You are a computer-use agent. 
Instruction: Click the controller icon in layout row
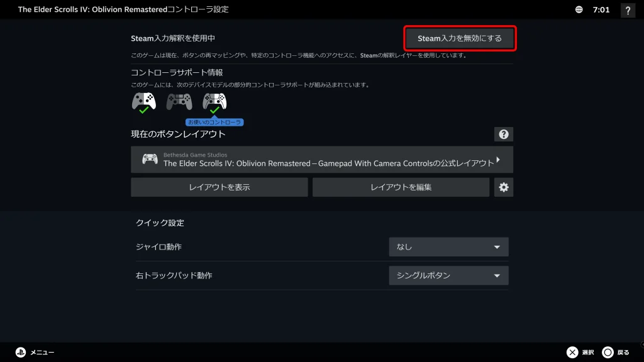tap(150, 159)
